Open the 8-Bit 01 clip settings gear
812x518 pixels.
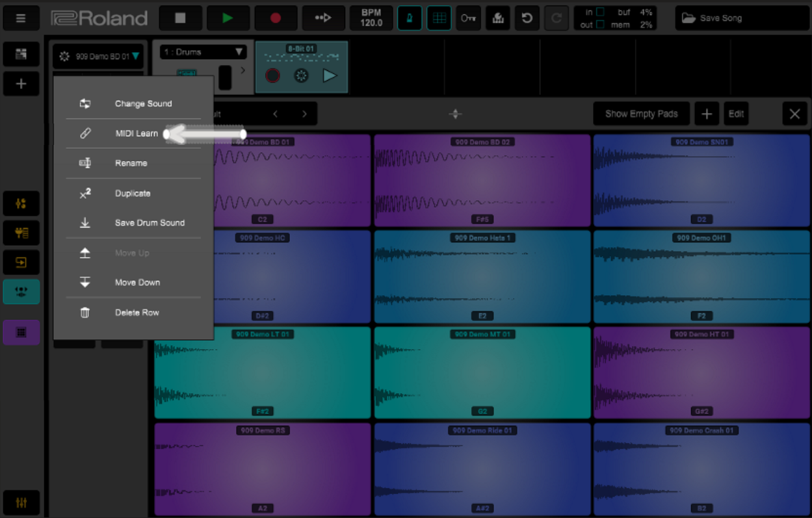click(301, 75)
